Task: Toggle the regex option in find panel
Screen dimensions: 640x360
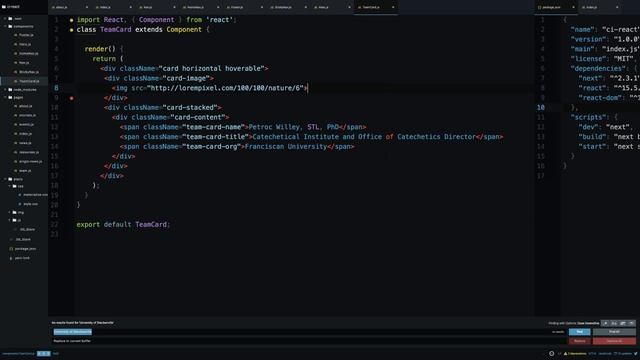Action: click(605, 323)
